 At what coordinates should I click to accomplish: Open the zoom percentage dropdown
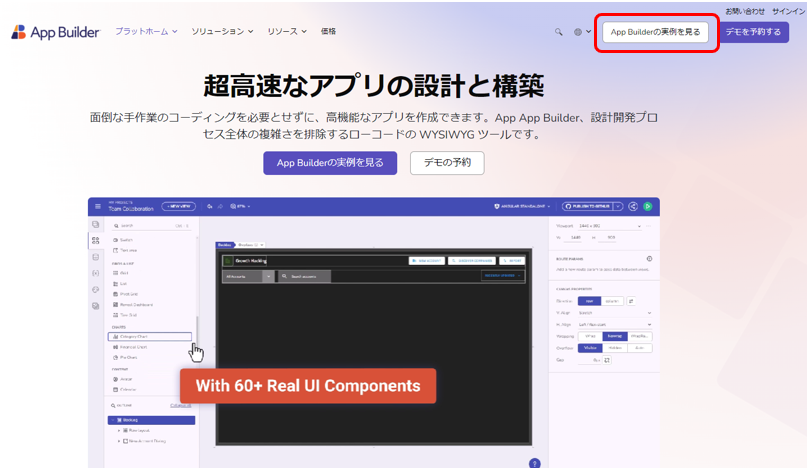coord(240,206)
